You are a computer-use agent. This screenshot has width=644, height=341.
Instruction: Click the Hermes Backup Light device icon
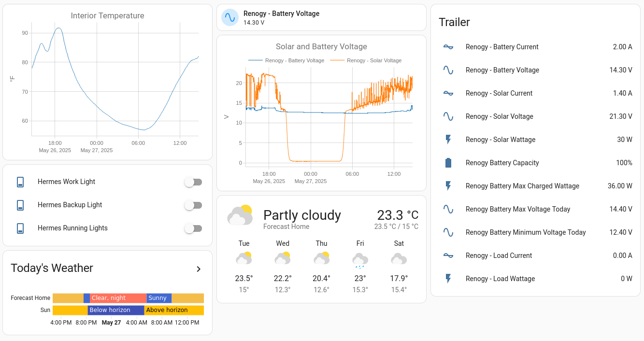click(20, 205)
